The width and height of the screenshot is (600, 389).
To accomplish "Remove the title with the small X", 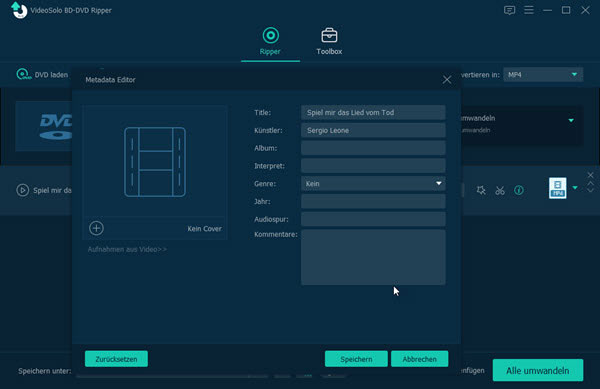I will [x=590, y=175].
